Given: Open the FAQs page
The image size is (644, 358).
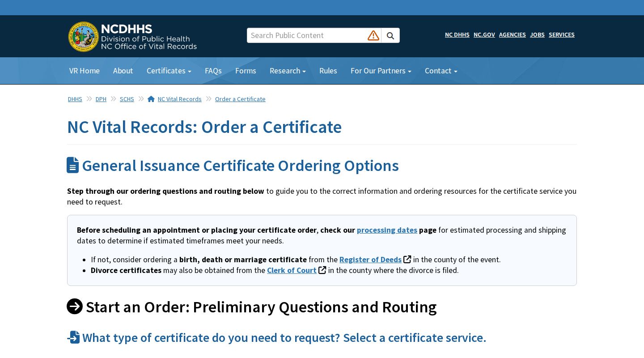Looking at the screenshot, I should (x=213, y=71).
